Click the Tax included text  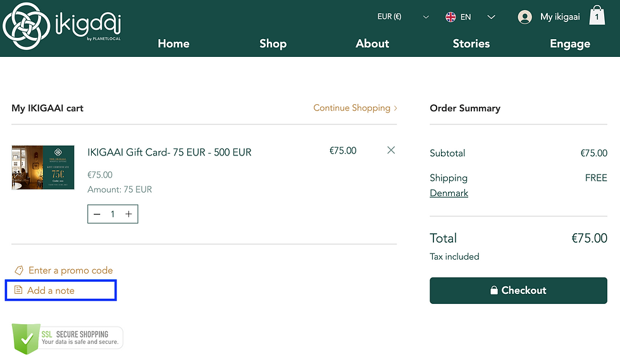pyautogui.click(x=454, y=257)
